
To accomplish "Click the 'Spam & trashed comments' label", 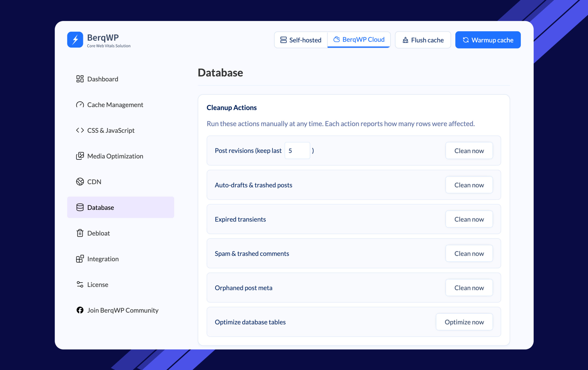I will pyautogui.click(x=252, y=253).
